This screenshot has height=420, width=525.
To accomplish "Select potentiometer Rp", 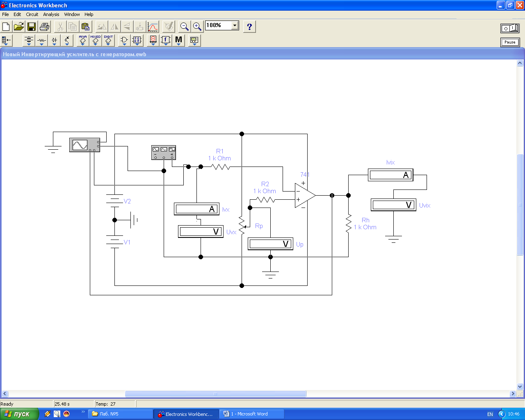I will click(242, 225).
